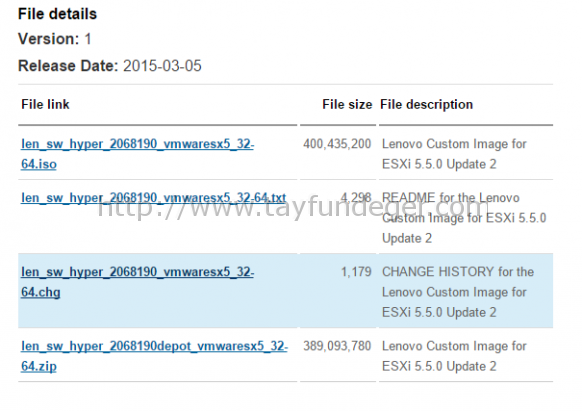The width and height of the screenshot is (582, 411).
Task: Click the Release Date 2015-03-05 text
Action: (x=110, y=66)
